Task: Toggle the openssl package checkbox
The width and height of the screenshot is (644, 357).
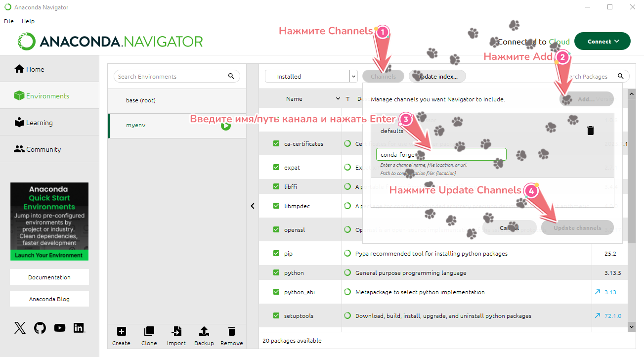Action: click(x=276, y=229)
